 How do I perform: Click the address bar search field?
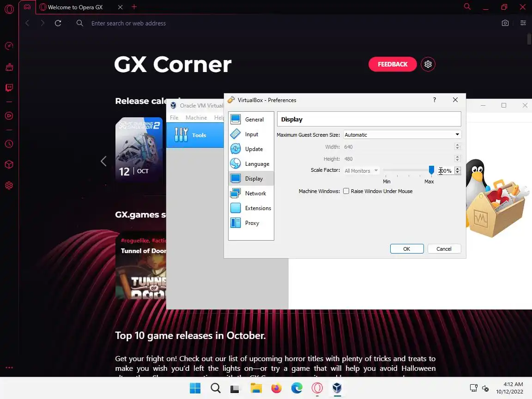click(x=128, y=23)
